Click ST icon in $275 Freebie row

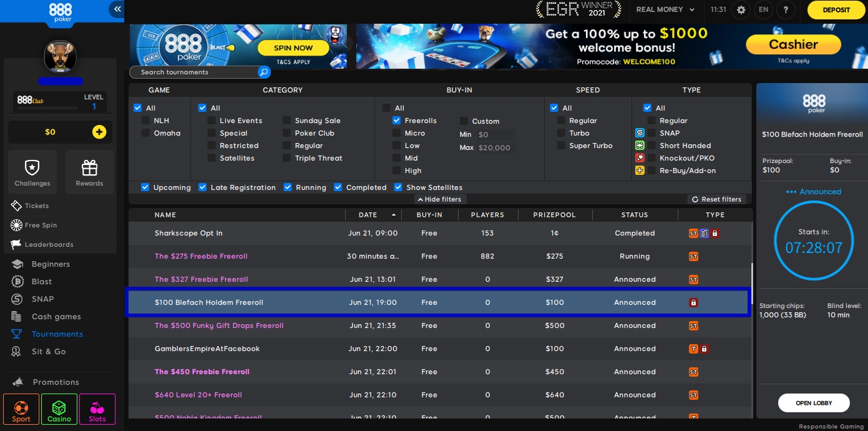pyautogui.click(x=693, y=256)
